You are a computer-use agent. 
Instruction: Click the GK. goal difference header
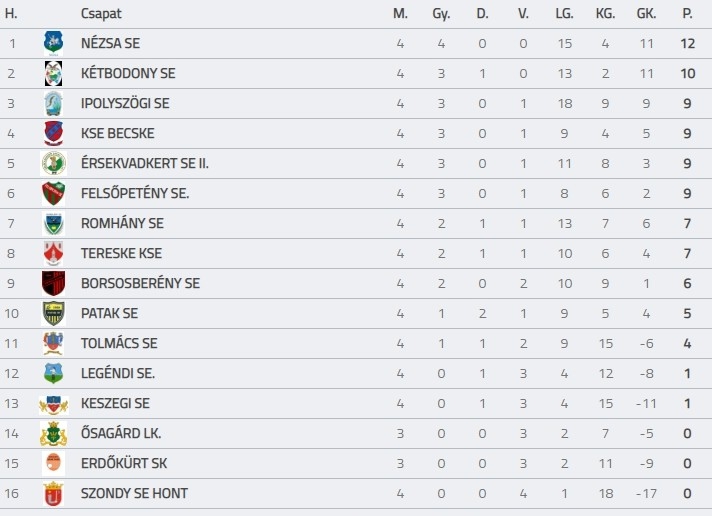[x=646, y=14]
